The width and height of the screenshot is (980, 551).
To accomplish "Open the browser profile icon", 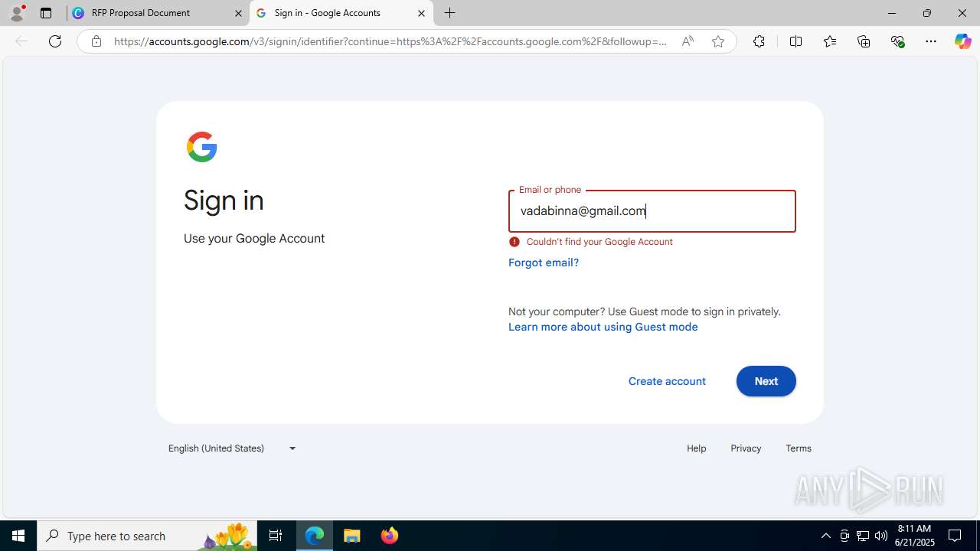I will (17, 13).
